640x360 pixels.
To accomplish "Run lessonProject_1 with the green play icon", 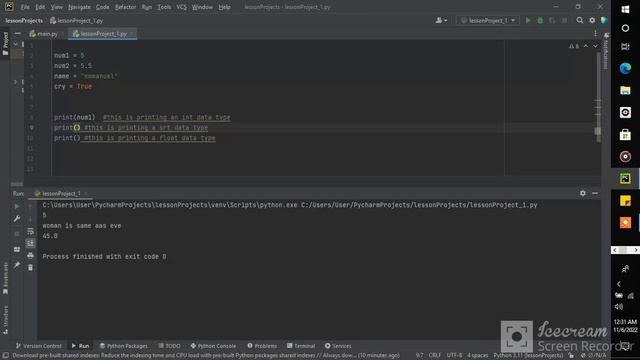I will point(528,20).
